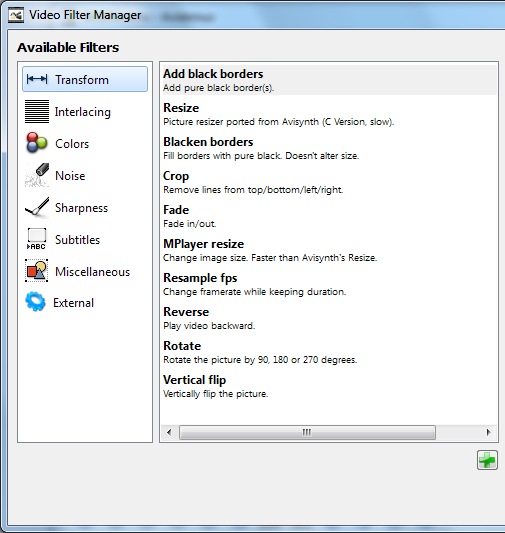Show the Subtitles label filters
Viewport: 505px width, 533px height.
tap(77, 240)
